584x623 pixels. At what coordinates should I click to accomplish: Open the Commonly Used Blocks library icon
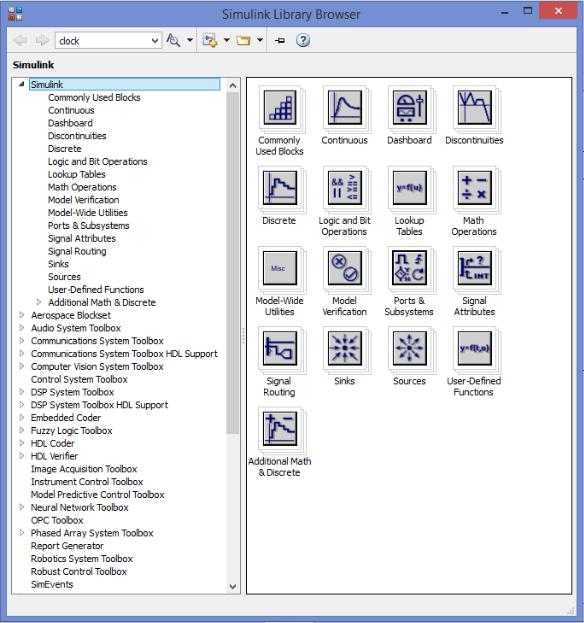coord(280,107)
